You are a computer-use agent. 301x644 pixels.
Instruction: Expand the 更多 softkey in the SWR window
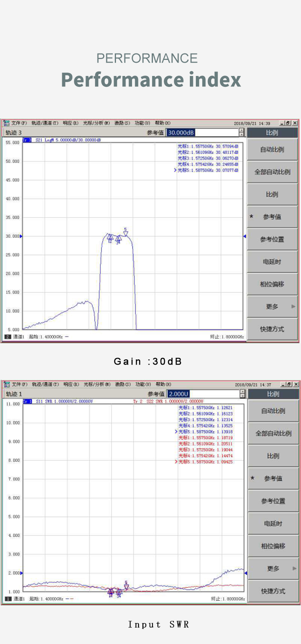coord(273,568)
